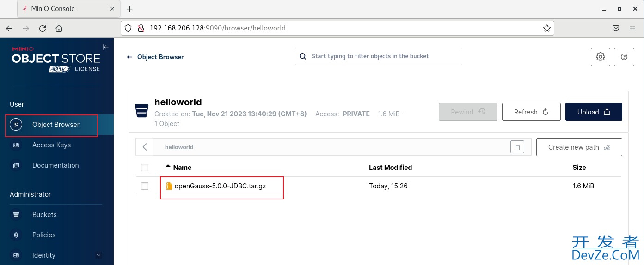Image resolution: width=644 pixels, height=265 pixels.
Task: Refresh the bucket object list
Action: point(531,112)
